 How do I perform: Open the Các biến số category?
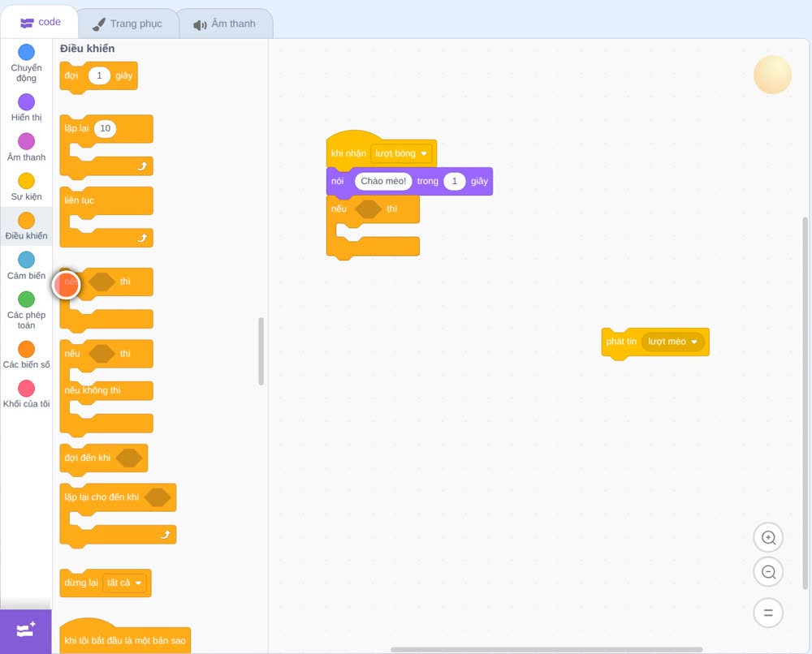(27, 355)
